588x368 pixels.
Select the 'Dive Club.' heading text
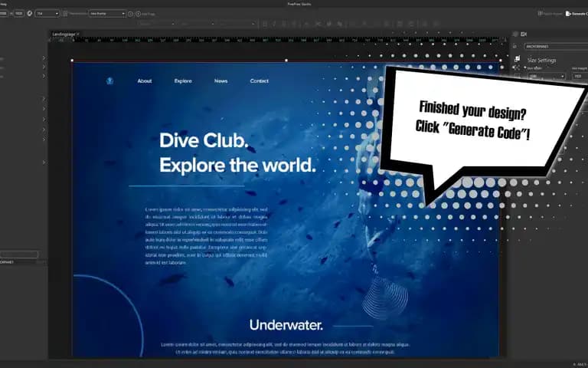tap(204, 140)
